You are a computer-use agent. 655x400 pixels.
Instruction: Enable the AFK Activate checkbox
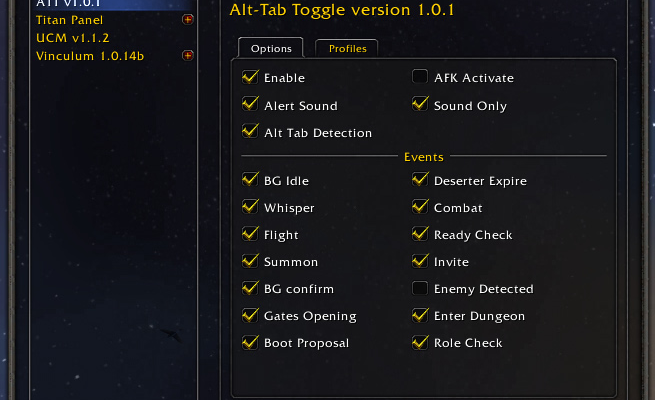pos(420,78)
